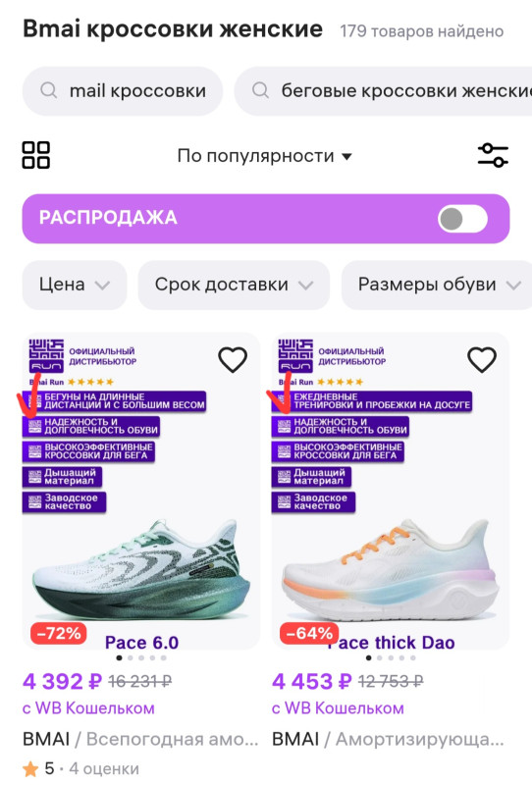The image size is (532, 785).
Task: Select беговые кроссовки женские suggestion
Action: [383, 91]
